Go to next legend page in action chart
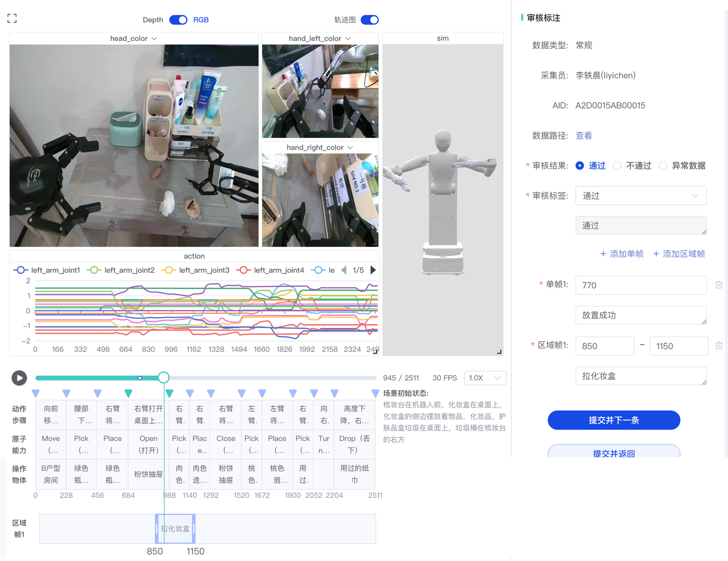 tap(374, 270)
